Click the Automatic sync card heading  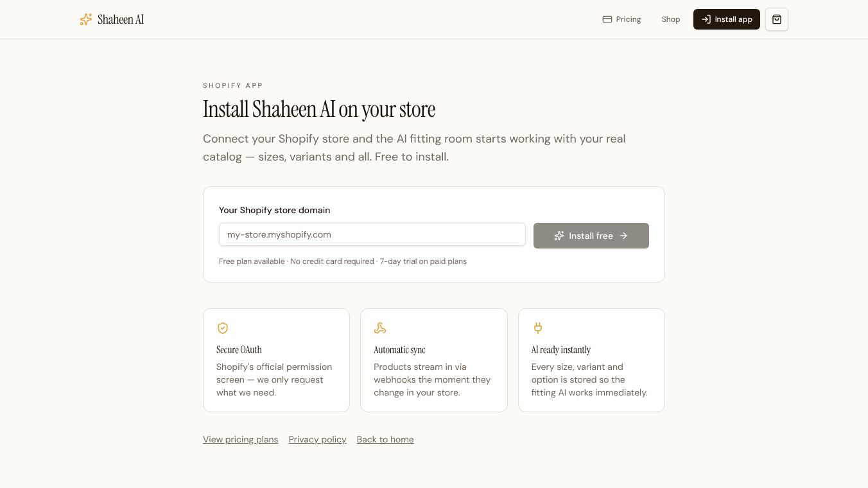[x=399, y=350]
